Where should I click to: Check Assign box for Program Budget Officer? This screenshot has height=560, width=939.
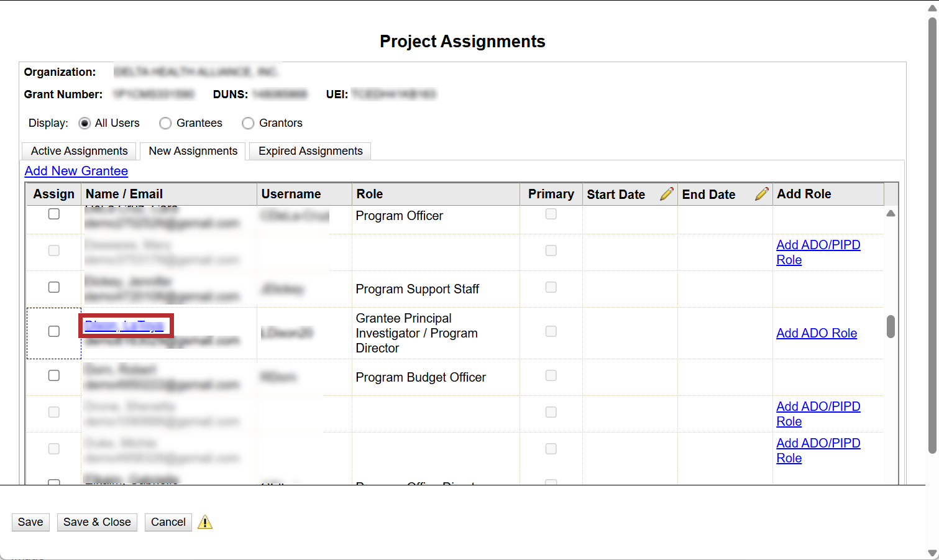(x=54, y=375)
